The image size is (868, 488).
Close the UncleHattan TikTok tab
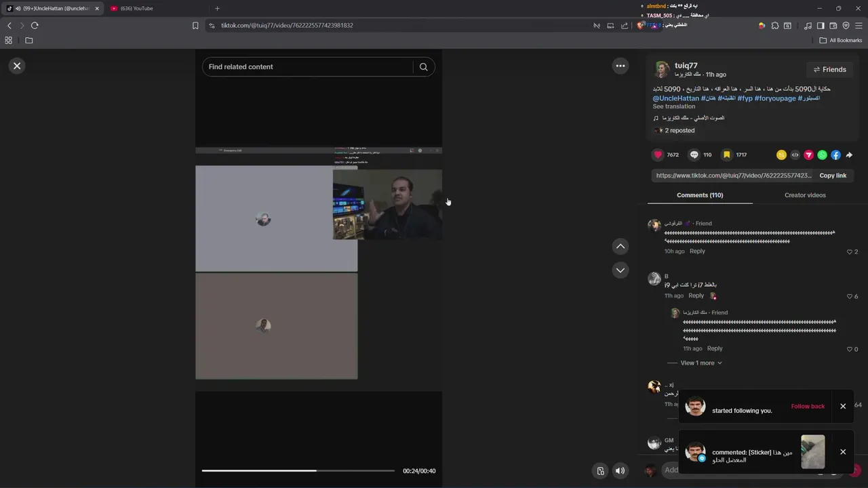[x=97, y=8]
